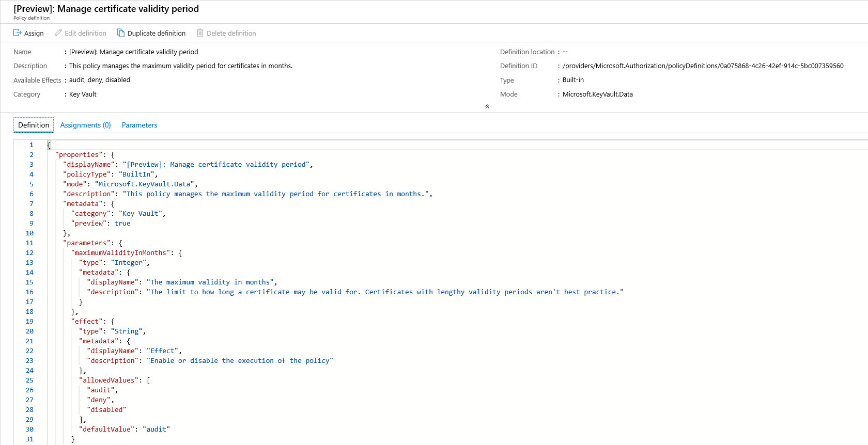Click the "defaultValue": "audit" line
Image resolution: width=868 pixels, height=445 pixels.
(125, 429)
